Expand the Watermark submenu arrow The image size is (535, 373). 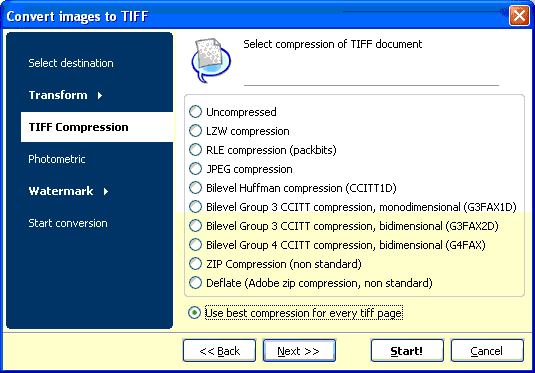coord(106,191)
